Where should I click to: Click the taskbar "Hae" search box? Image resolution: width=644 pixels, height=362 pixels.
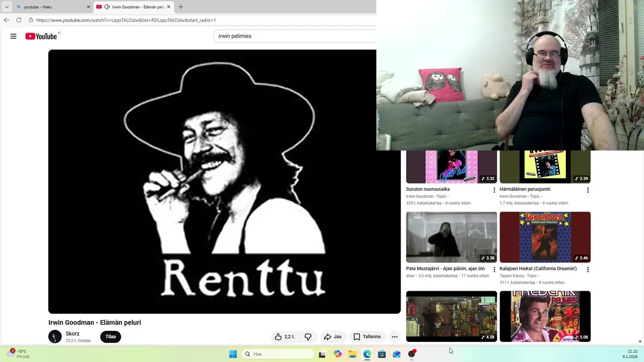278,354
